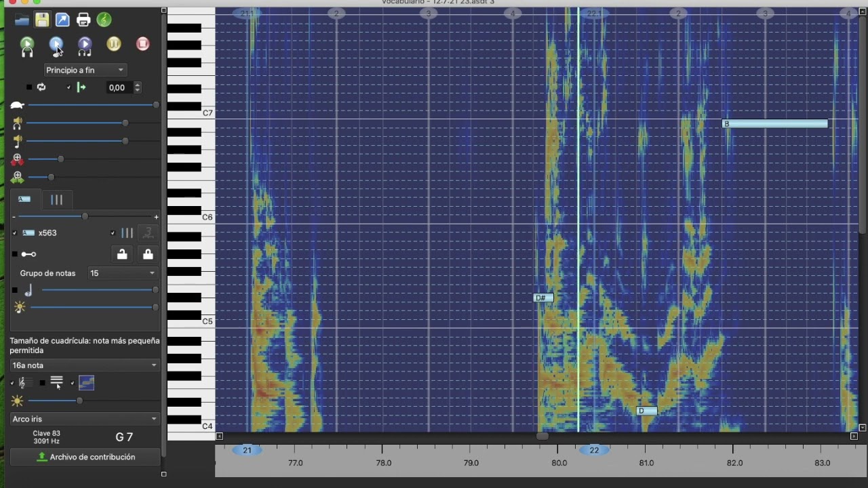Adjust the spectrogram brightness sun slider
The width and height of the screenshot is (868, 488).
click(x=94, y=401)
